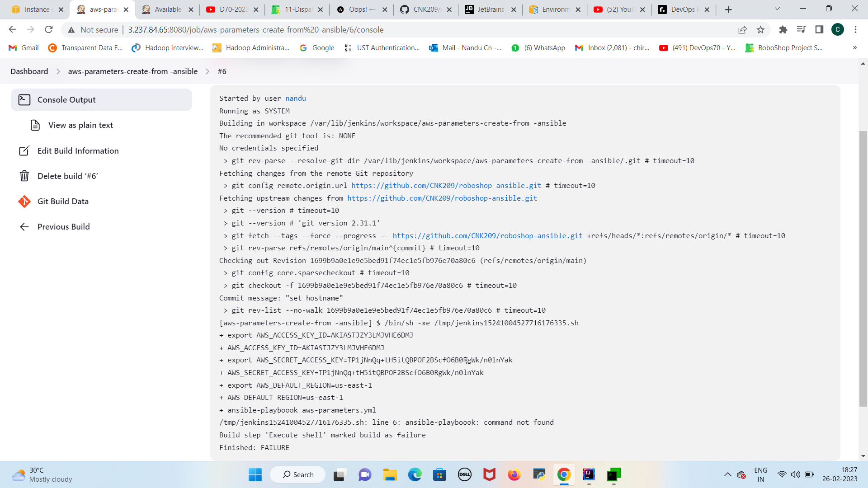The image size is (868, 488).
Task: Open the tab search chevron
Action: pos(778,8)
